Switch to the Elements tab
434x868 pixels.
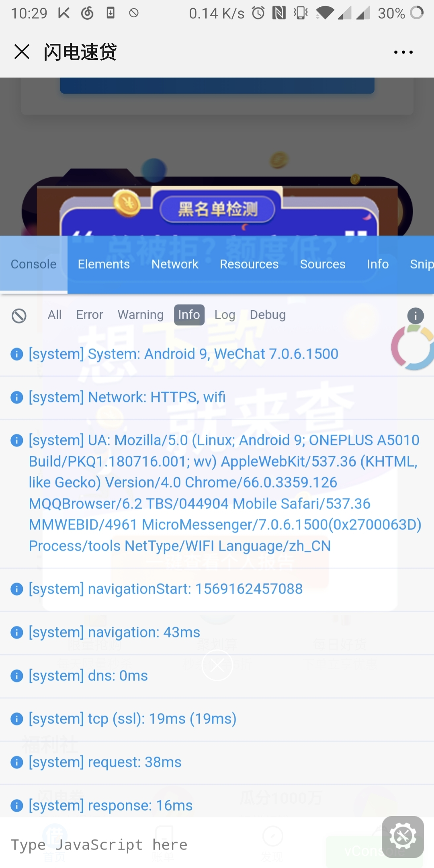(x=104, y=264)
